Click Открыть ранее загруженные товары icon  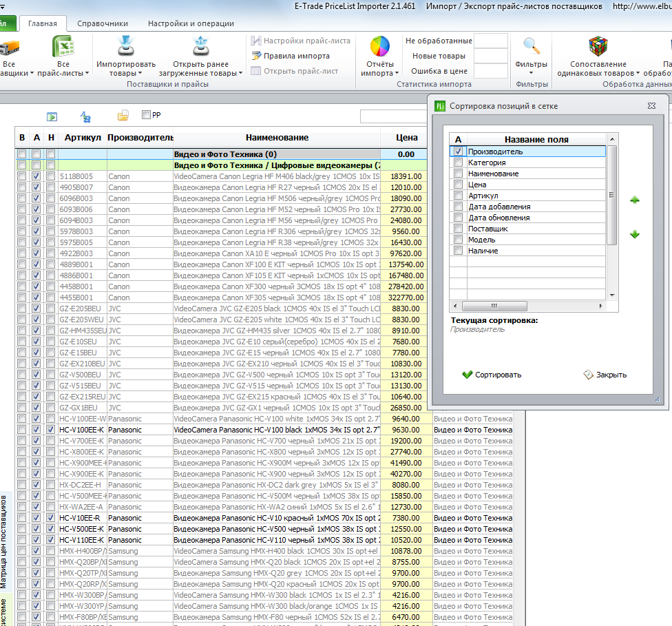pos(200,46)
